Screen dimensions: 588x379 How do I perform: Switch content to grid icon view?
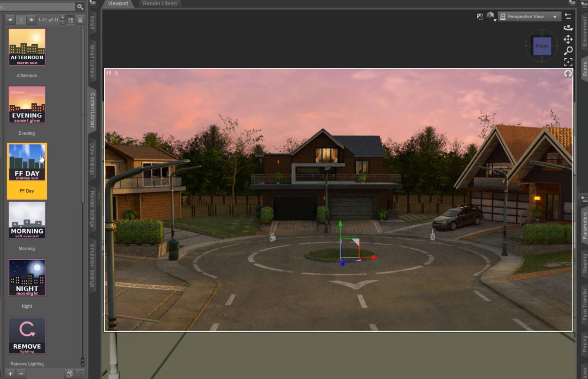(x=71, y=20)
